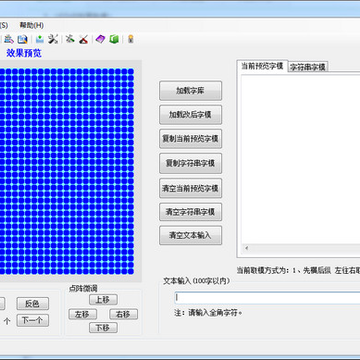Click the 下一个 next button
Viewport: 360px width, 360px height.
(33, 320)
